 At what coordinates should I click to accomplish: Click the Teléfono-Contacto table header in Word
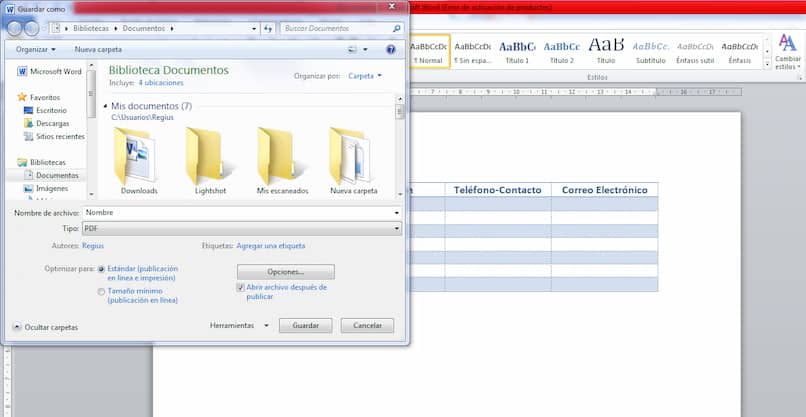(x=498, y=190)
